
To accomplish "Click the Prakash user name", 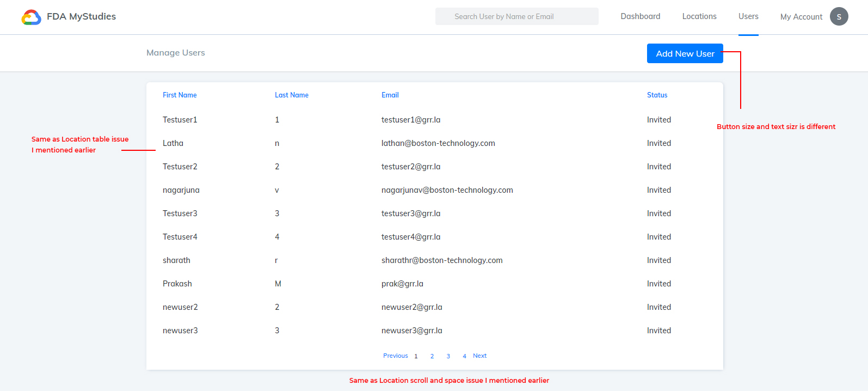I will click(177, 284).
